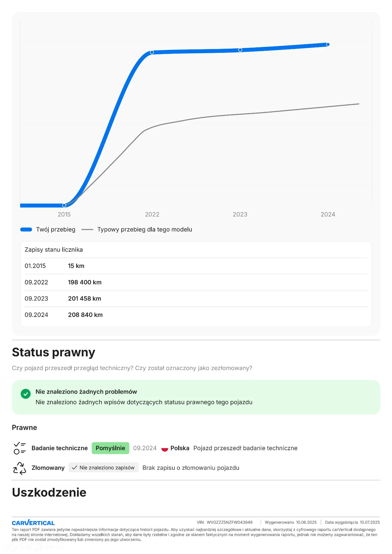Click the green Pomyślnie status badge
This screenshot has width=392, height=554.
tap(110, 448)
